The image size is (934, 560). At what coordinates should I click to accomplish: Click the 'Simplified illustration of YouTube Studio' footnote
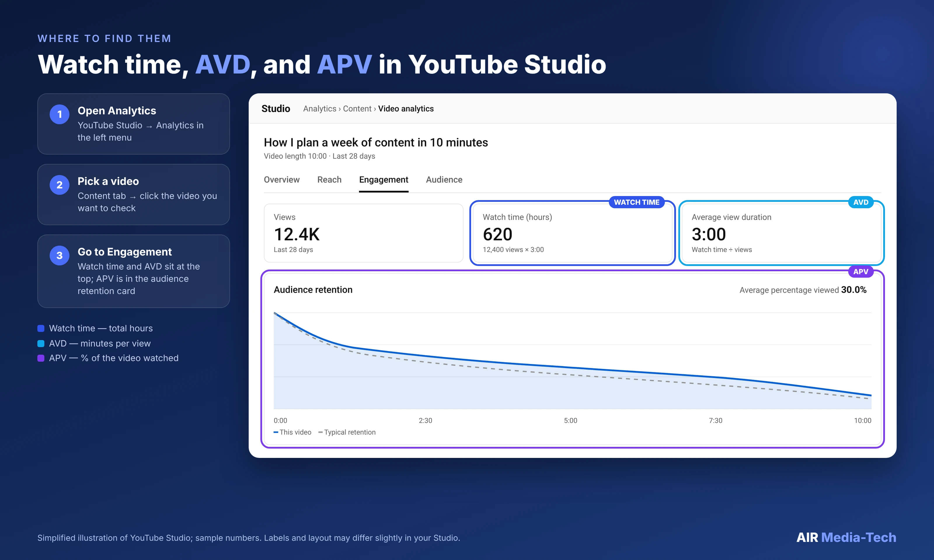click(x=249, y=538)
